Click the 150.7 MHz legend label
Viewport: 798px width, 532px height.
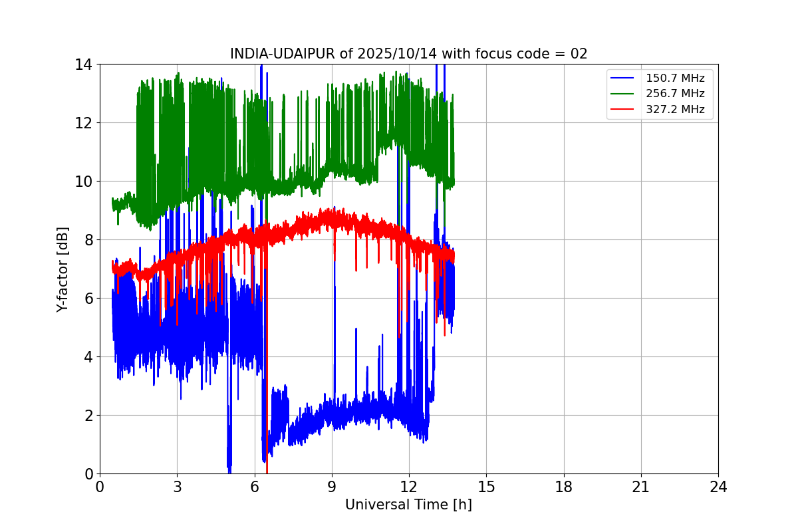(675, 78)
